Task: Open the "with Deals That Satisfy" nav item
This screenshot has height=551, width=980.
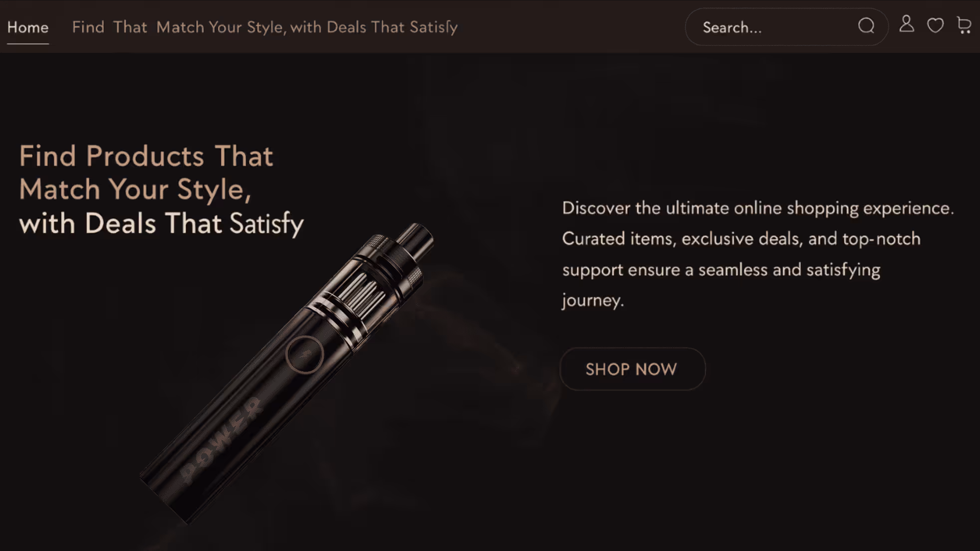Action: coord(374,27)
